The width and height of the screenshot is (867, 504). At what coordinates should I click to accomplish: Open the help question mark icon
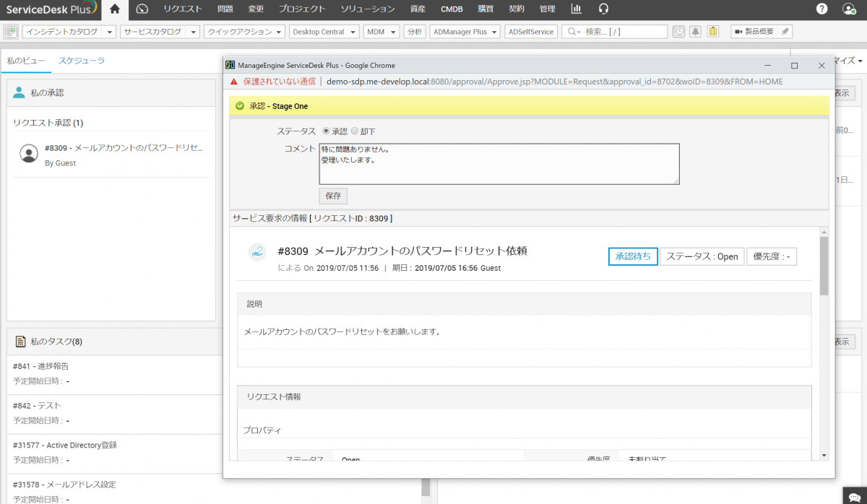(822, 9)
